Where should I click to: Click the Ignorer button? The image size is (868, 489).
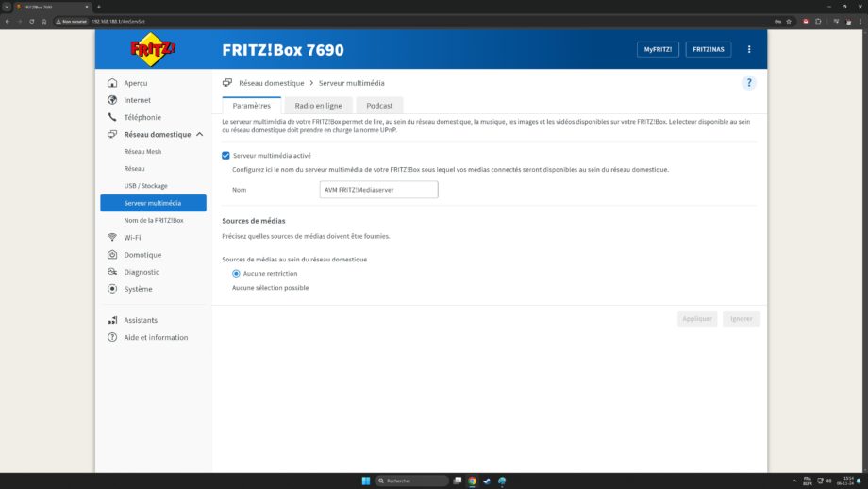click(742, 319)
